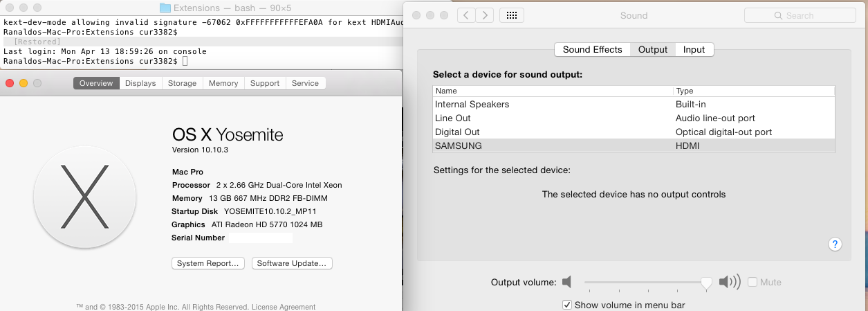
Task: Switch to the Input tab
Action: pos(694,50)
